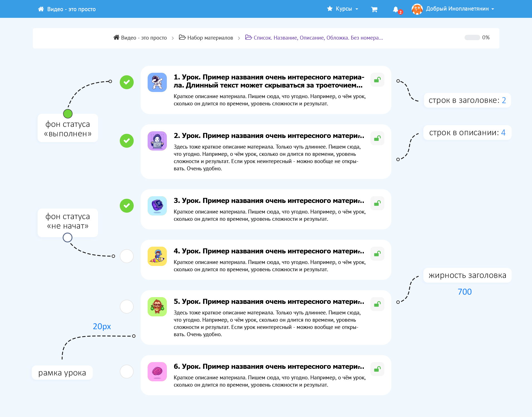This screenshot has height=417, width=532.
Task: Mark lesson 4 status circle as done
Action: 127,256
